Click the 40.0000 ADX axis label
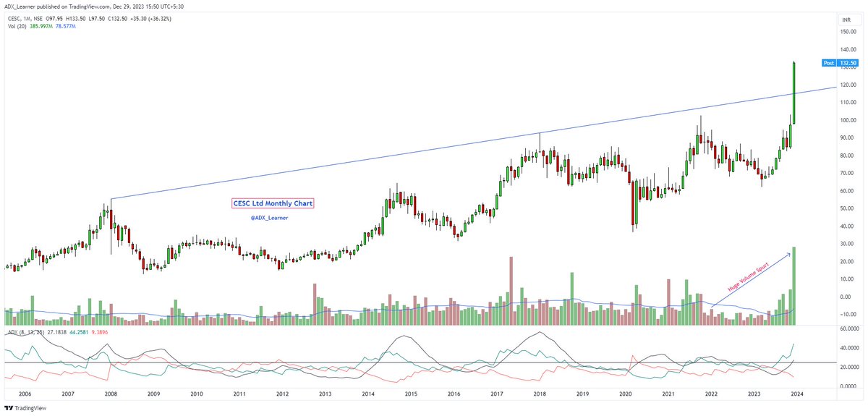The width and height of the screenshot is (868, 416). (848, 348)
